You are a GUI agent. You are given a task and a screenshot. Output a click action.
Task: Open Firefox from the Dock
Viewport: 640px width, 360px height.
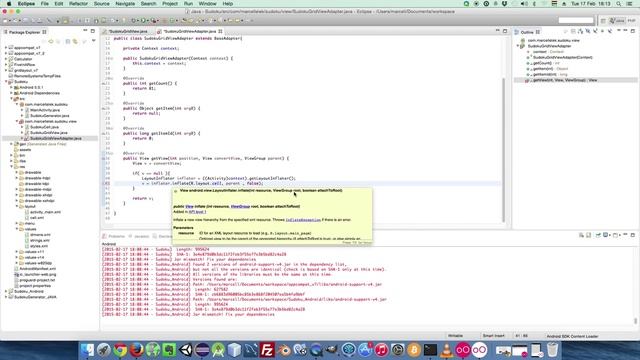(x=136, y=350)
